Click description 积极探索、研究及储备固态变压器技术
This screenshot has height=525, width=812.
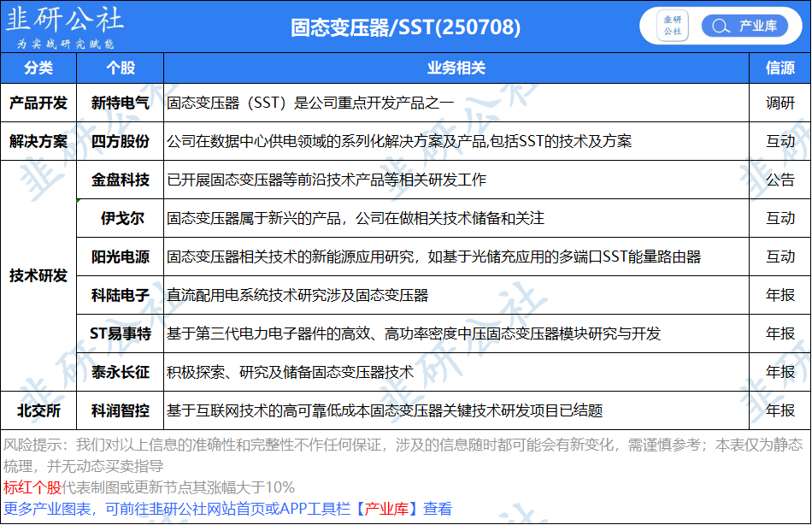(290, 372)
